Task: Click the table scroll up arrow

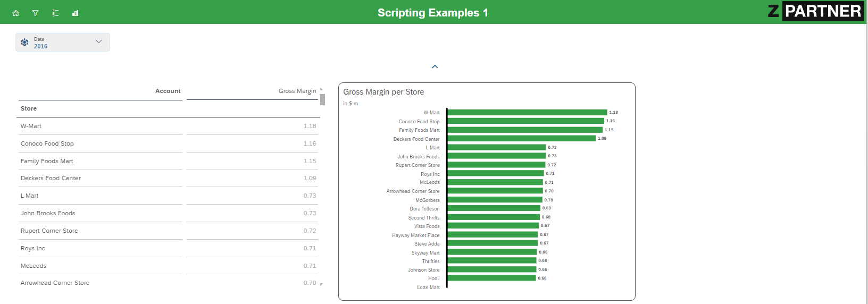Action: click(x=322, y=89)
